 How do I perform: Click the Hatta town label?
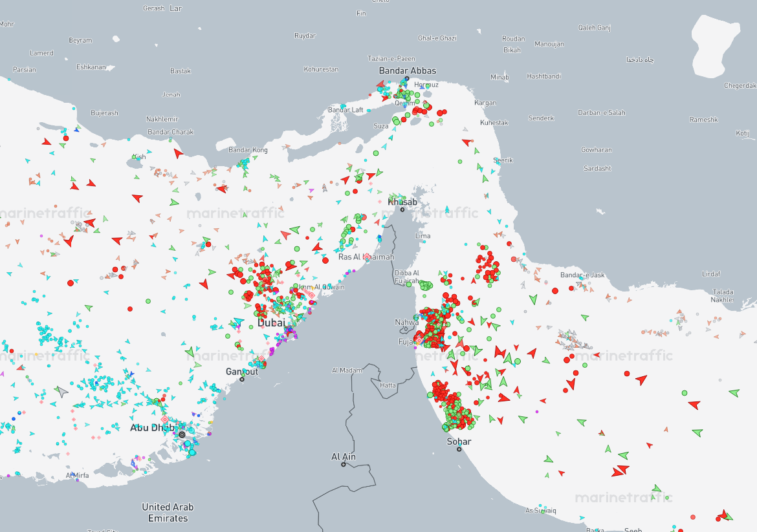(x=388, y=385)
